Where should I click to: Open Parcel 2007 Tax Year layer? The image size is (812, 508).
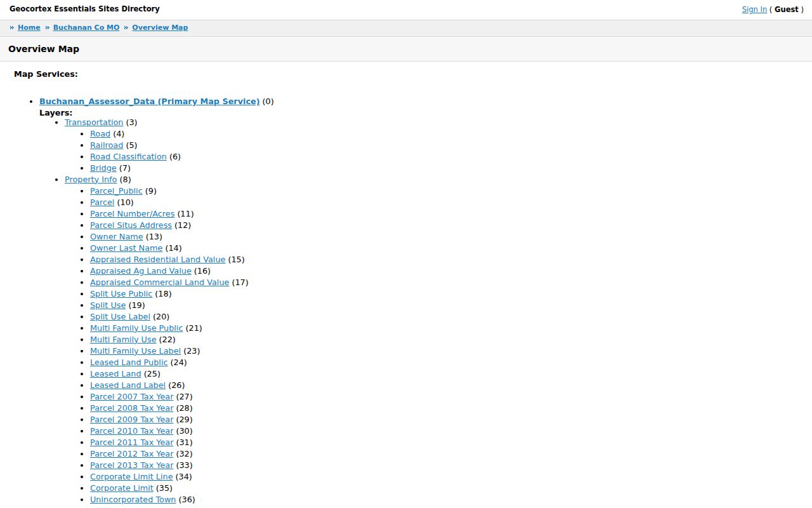(132, 397)
